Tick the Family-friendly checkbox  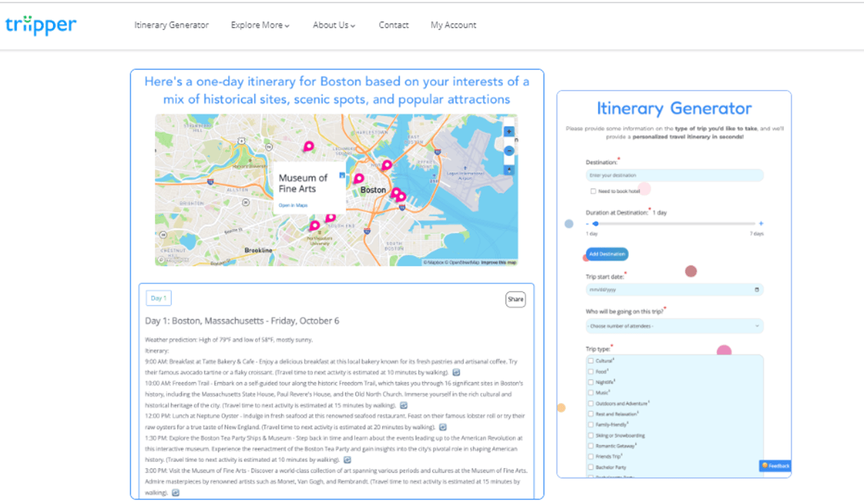(591, 425)
